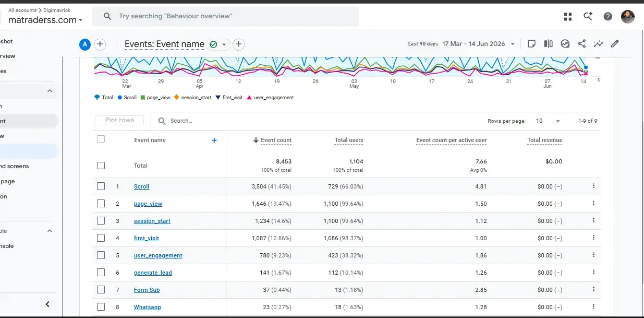Open the Whatsapp event link
Viewport: 644px width, 318px height.
[147, 307]
